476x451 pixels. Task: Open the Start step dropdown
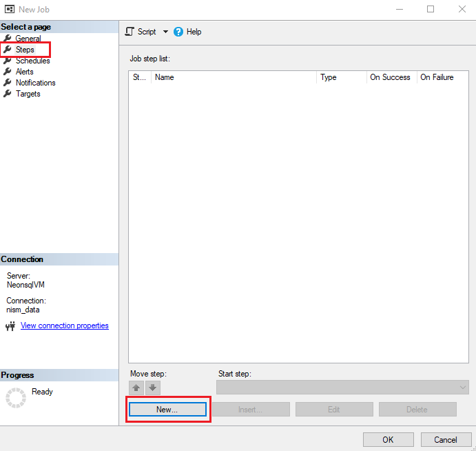tap(342, 388)
